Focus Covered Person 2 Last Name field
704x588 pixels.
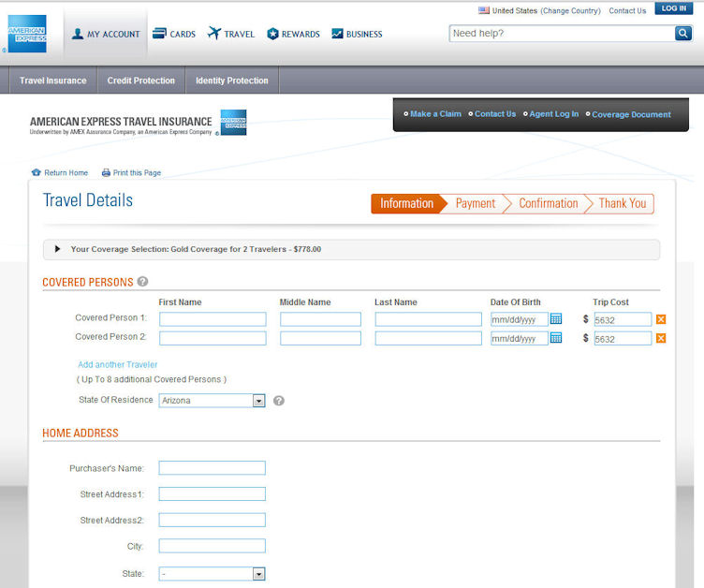click(x=429, y=338)
